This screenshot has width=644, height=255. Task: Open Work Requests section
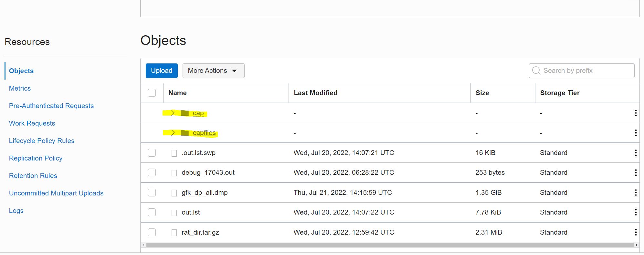(32, 123)
